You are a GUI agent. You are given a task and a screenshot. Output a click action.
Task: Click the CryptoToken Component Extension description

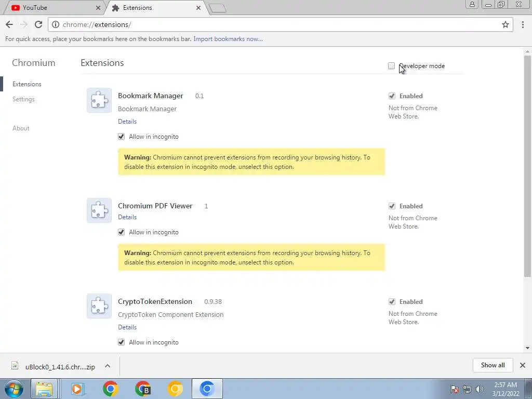tap(170, 314)
